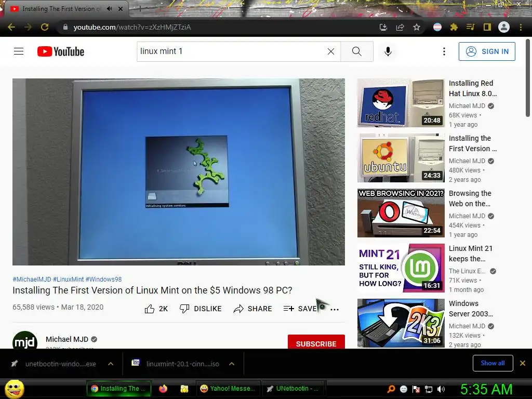Click the SIGN IN button
Viewport: 532px width, 399px height.
point(487,51)
